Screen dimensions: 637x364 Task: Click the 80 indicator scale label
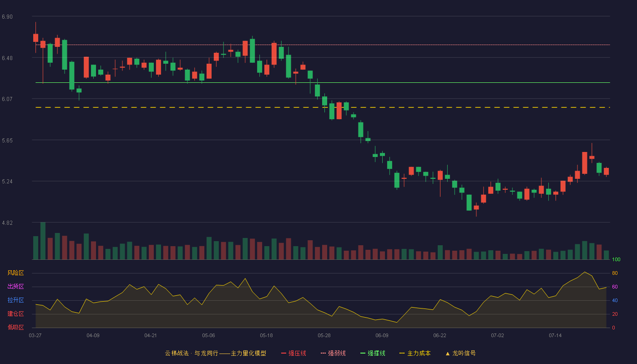click(615, 273)
